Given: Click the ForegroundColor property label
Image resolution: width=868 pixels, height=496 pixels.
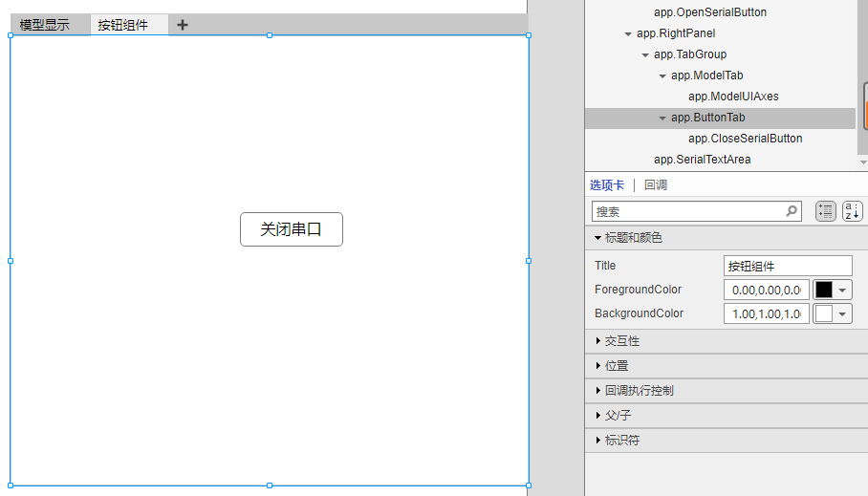Looking at the screenshot, I should pos(638,290).
